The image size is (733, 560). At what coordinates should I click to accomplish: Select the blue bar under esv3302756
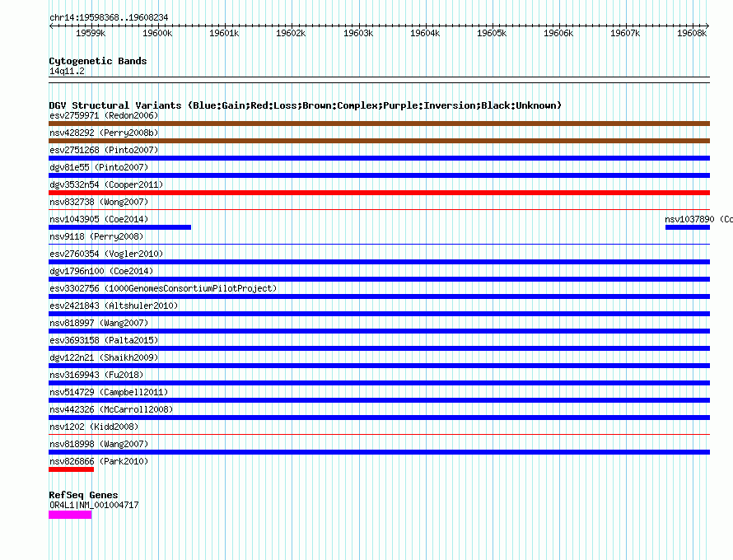[x=379, y=296]
